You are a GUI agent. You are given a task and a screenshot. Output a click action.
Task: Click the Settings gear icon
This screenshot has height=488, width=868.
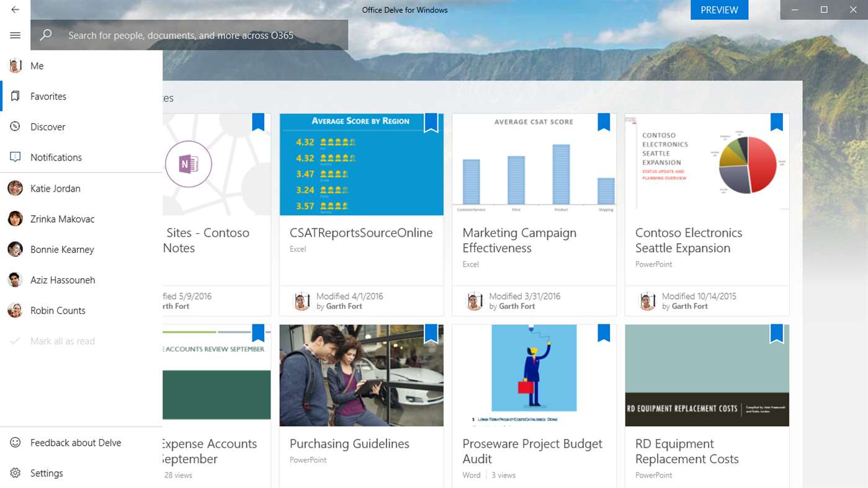click(16, 473)
